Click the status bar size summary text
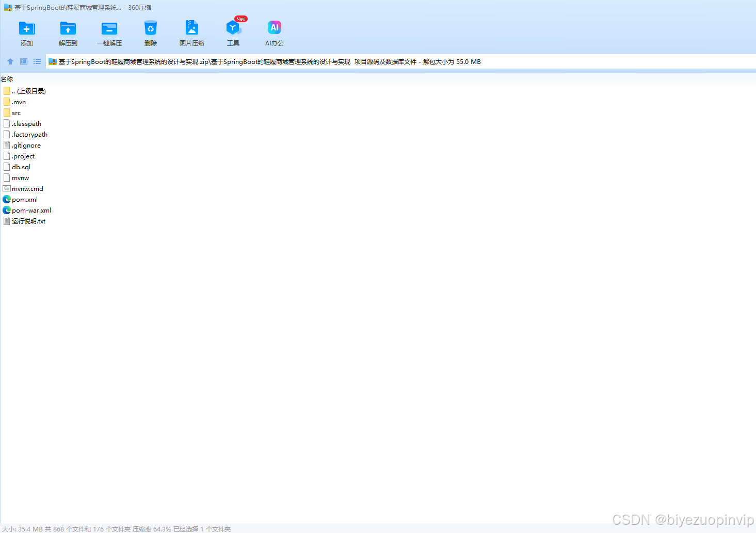756x533 pixels. 116,529
